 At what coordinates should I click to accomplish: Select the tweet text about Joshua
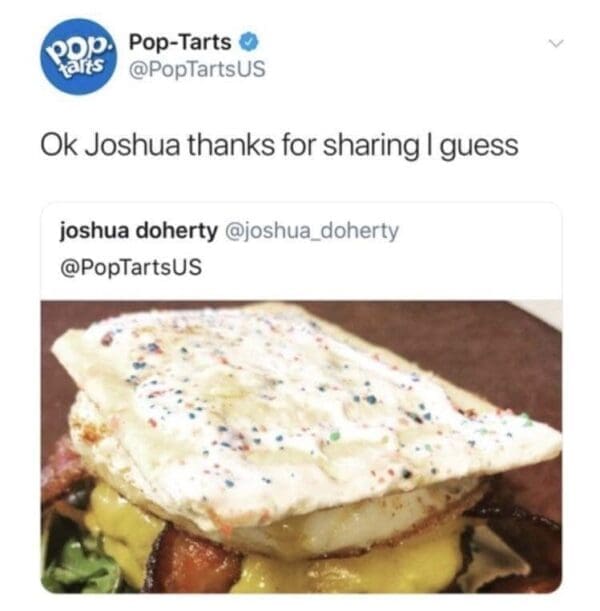point(279,145)
